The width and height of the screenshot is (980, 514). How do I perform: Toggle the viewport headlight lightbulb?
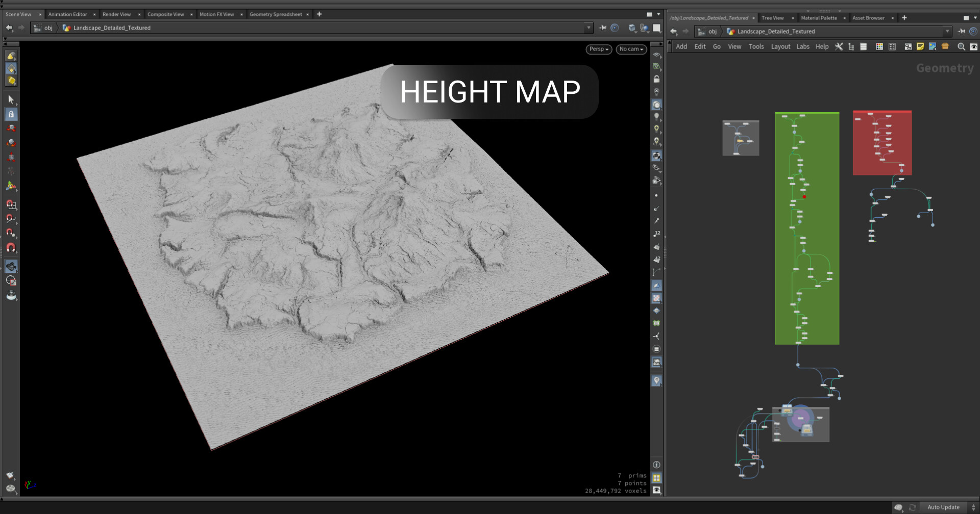657,116
